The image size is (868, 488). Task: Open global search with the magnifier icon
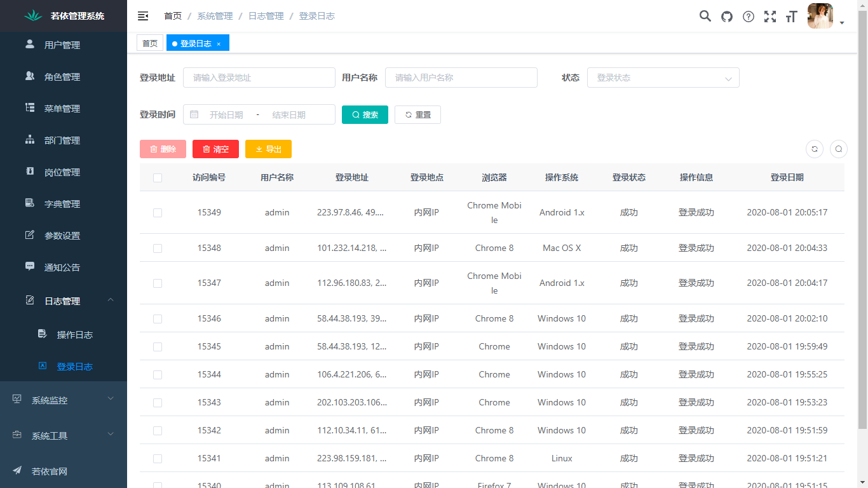705,17
